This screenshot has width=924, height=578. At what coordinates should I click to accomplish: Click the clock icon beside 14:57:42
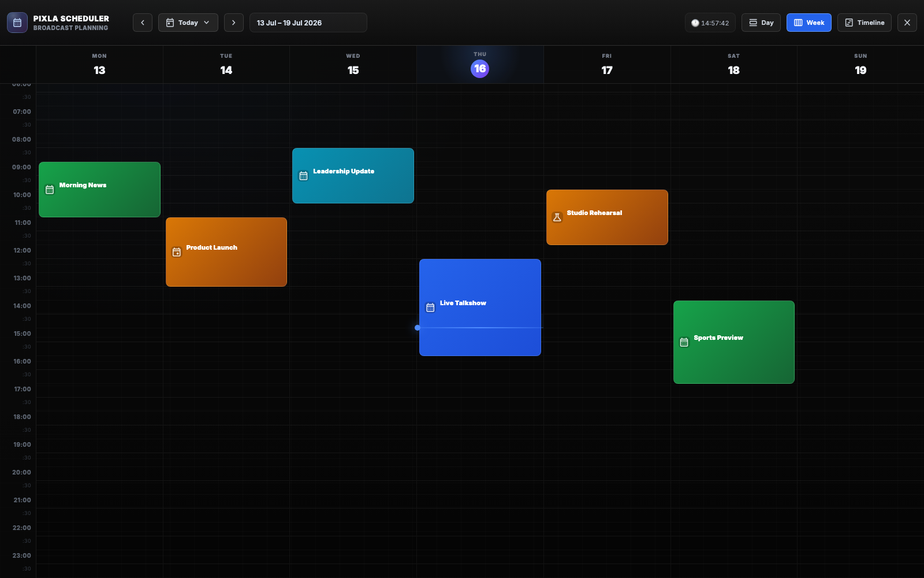tap(695, 23)
